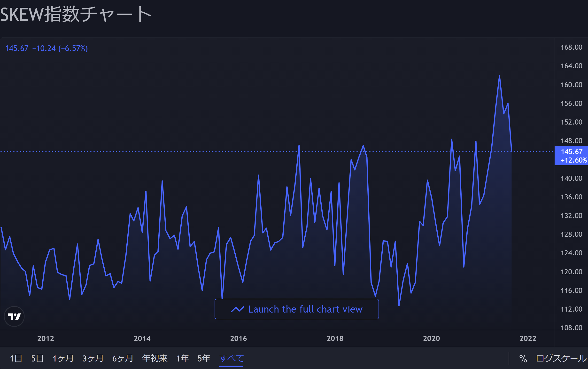
Task: Click the 160.00 price axis label
Action: 571,85
